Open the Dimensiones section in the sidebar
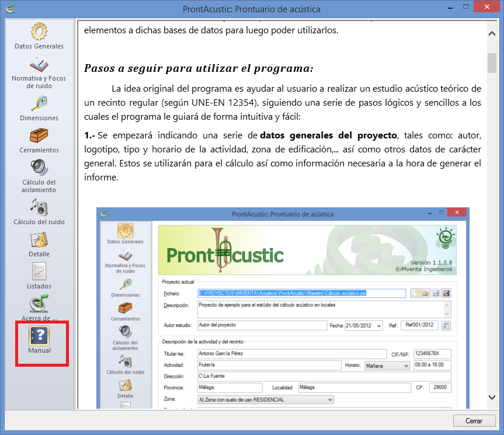Image resolution: width=504 pixels, height=435 pixels. [x=39, y=108]
